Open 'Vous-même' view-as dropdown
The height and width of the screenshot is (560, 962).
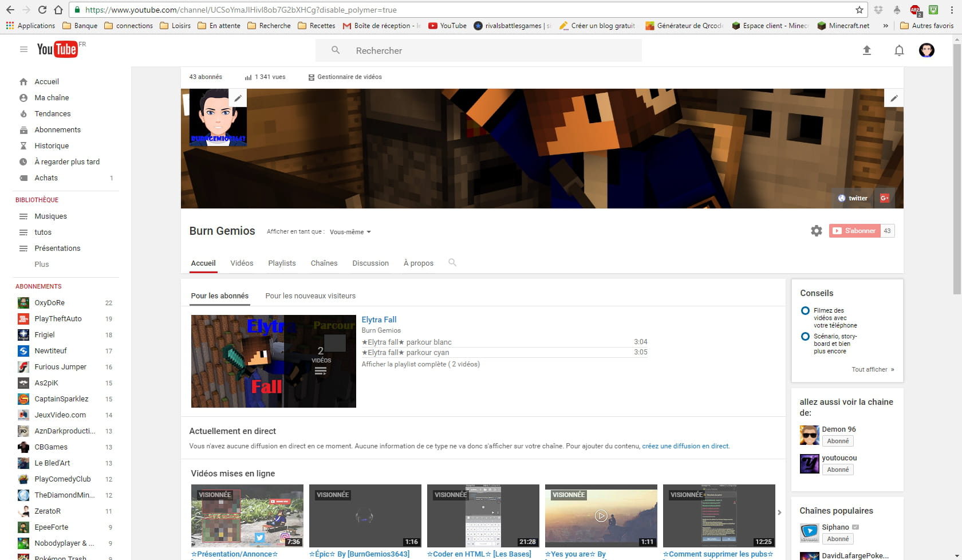click(350, 232)
